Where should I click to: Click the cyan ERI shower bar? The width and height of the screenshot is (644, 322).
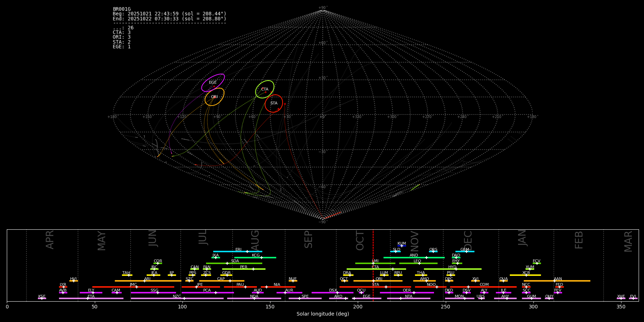pyautogui.click(x=238, y=252)
